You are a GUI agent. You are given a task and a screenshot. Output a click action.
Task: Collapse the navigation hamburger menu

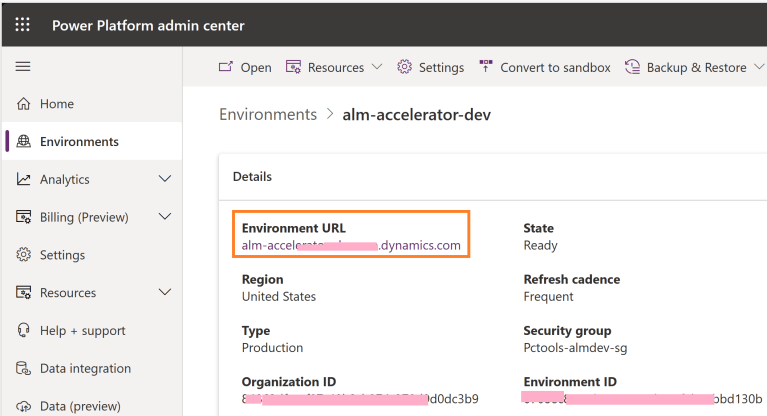[22, 67]
